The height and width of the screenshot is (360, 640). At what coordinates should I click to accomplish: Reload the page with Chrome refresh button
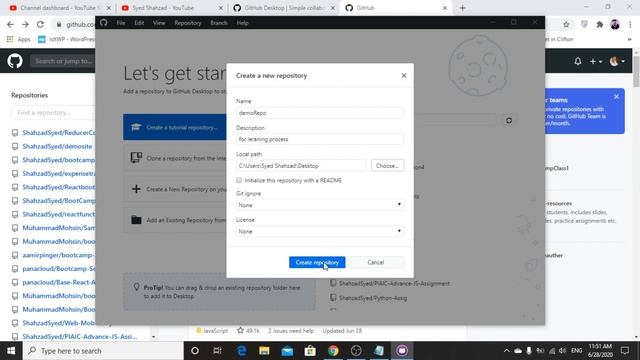(x=40, y=24)
